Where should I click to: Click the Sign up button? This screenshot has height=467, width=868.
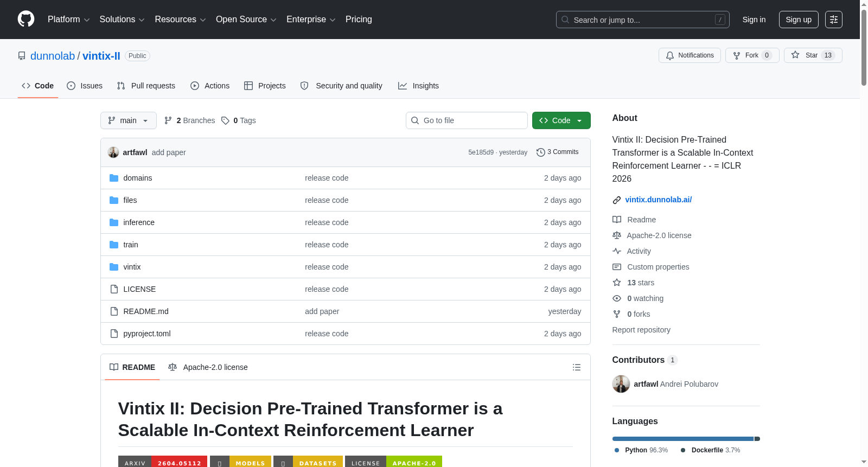[x=799, y=20]
